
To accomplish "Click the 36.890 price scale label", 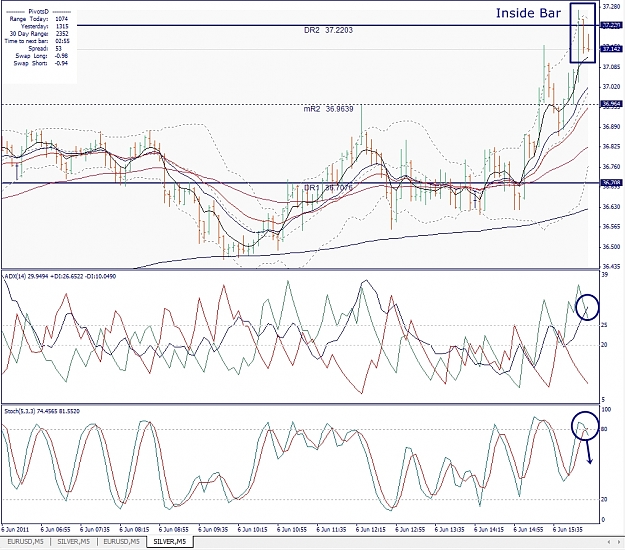I will click(x=611, y=127).
